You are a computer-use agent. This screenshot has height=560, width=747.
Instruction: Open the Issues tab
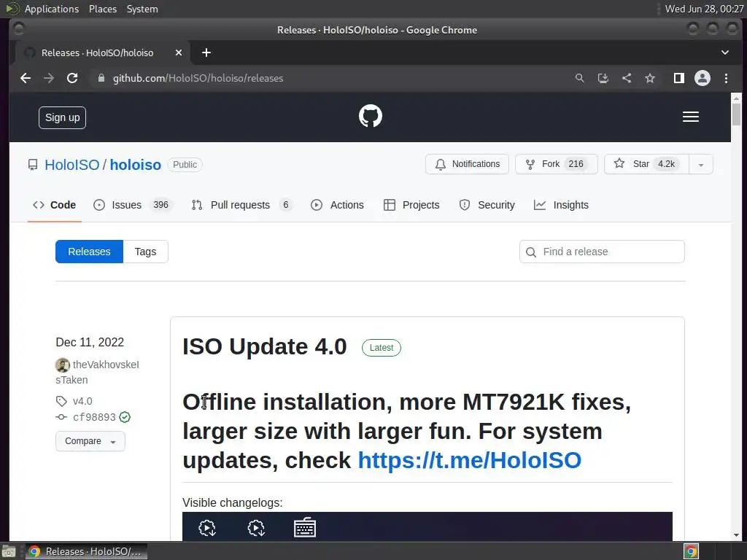point(133,205)
